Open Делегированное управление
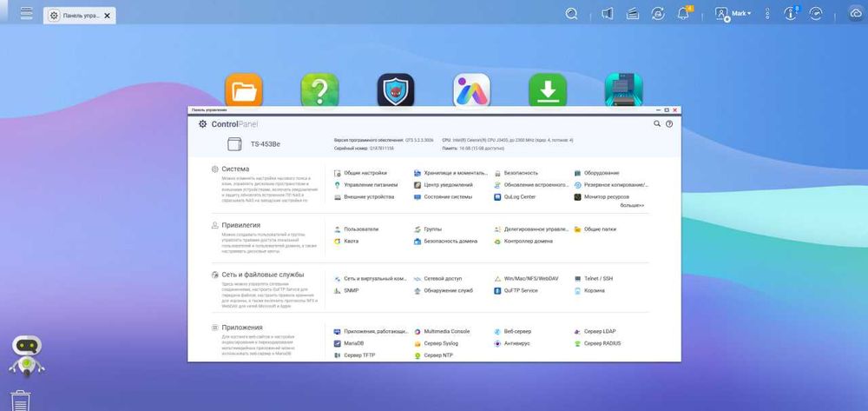 531,229
